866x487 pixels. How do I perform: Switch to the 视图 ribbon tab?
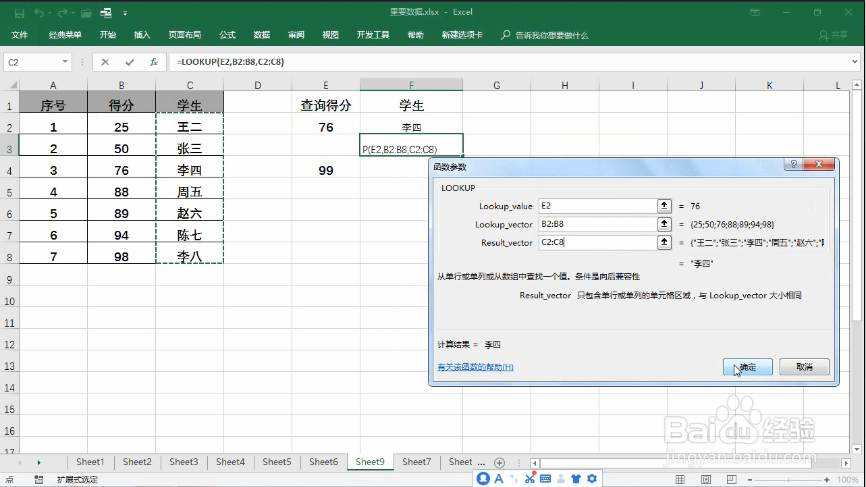click(330, 35)
